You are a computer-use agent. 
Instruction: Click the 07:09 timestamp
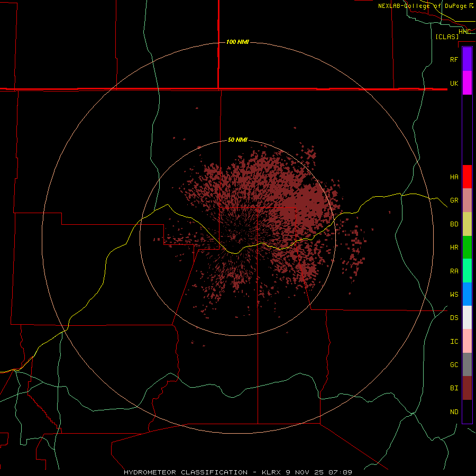click(x=340, y=472)
